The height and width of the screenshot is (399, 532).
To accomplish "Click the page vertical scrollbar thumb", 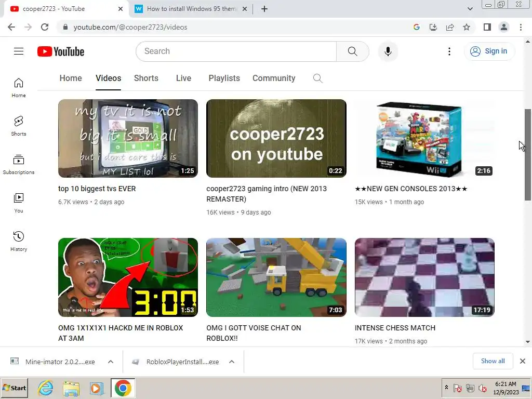I will [528, 155].
